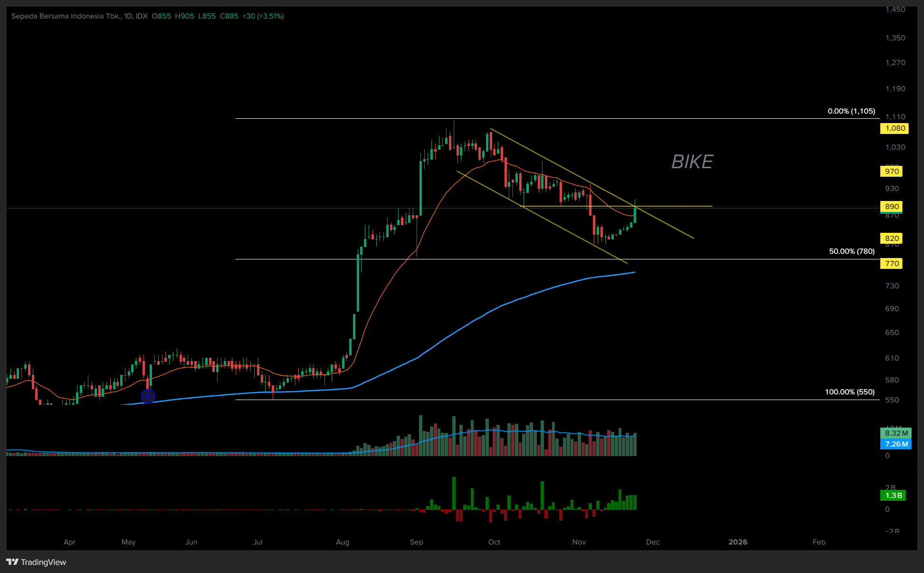Viewport: 924px width, 573px height.
Task: Click the green 1.3B indicator label
Action: click(893, 496)
